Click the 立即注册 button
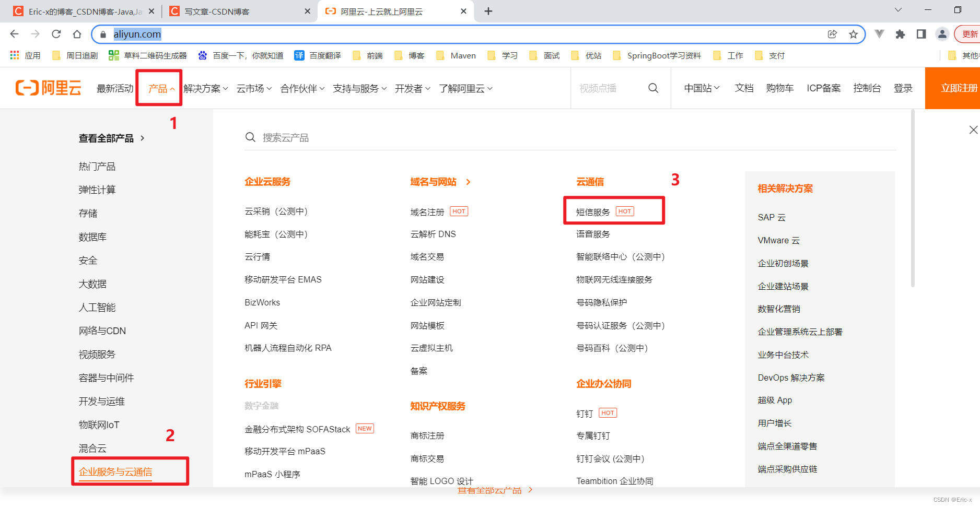Screen dimensions: 980x507 (952, 88)
